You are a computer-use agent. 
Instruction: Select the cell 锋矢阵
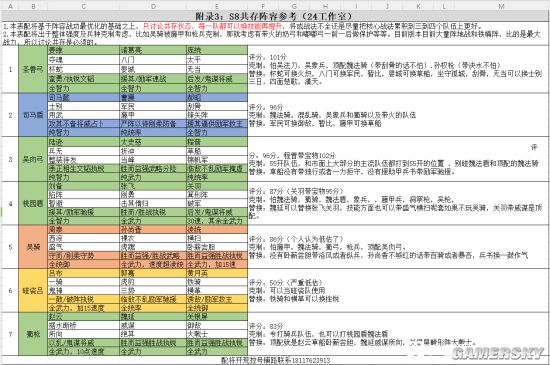[x=217, y=115]
